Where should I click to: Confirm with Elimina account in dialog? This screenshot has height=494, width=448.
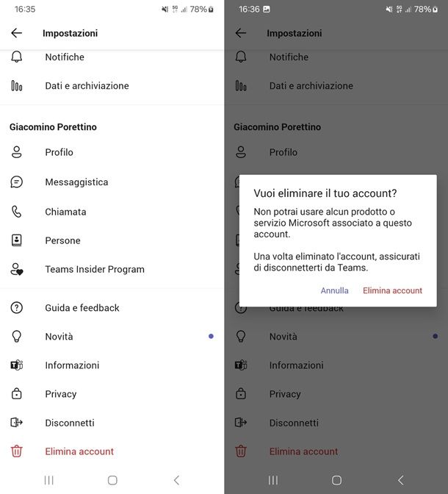tap(392, 290)
